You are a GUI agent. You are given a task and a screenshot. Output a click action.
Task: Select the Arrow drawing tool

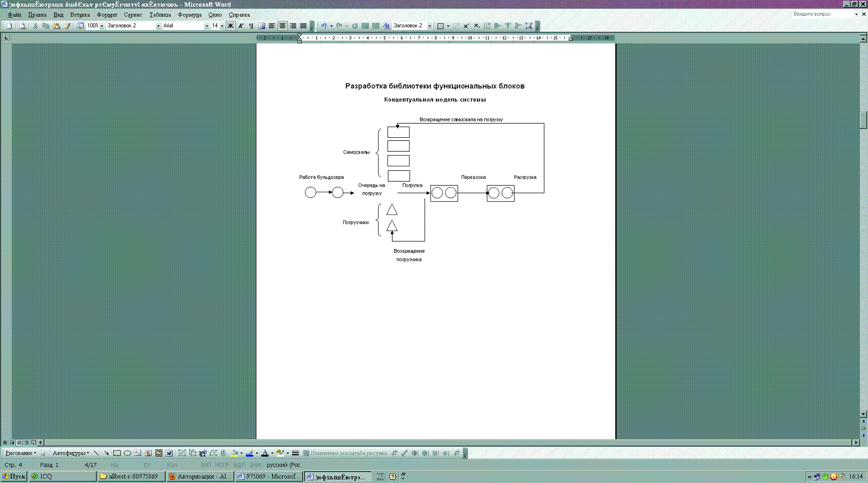pyautogui.click(x=107, y=453)
